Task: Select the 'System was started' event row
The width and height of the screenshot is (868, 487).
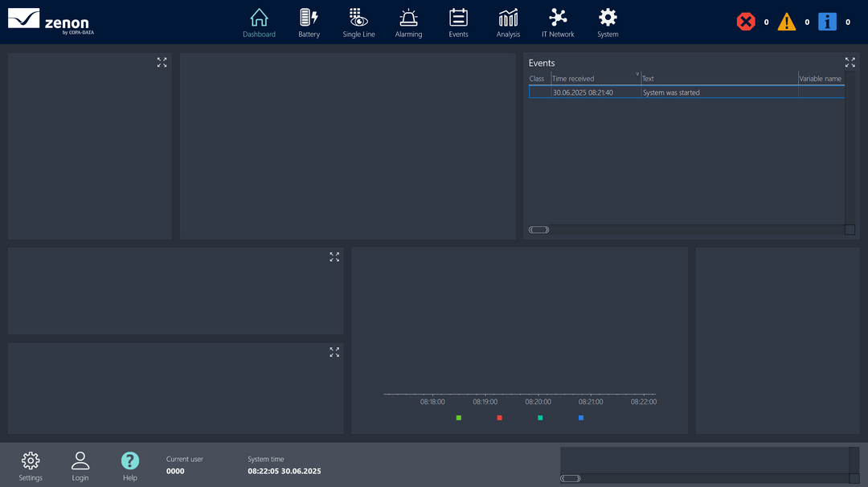Action: (686, 92)
